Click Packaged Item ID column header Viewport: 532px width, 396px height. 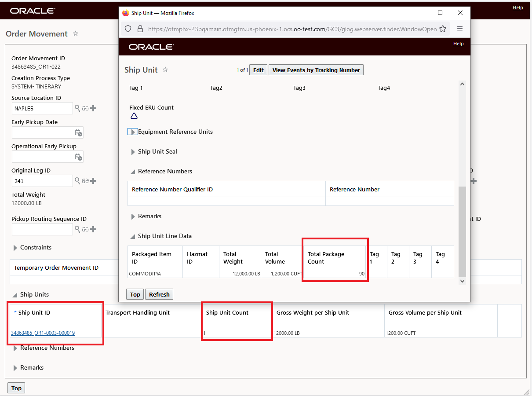click(152, 258)
